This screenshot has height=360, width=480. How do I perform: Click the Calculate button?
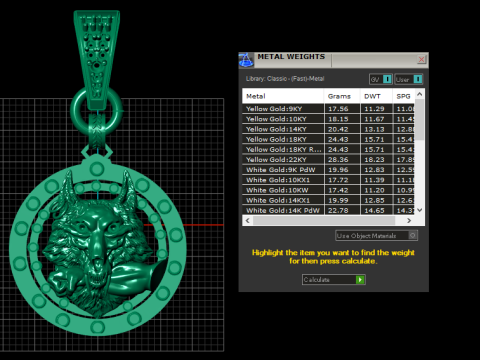334,279
